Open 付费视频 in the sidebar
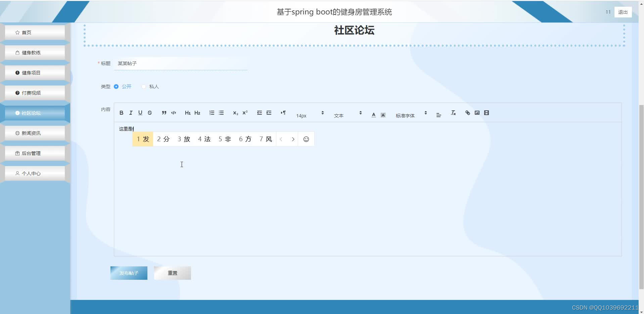 [35, 93]
